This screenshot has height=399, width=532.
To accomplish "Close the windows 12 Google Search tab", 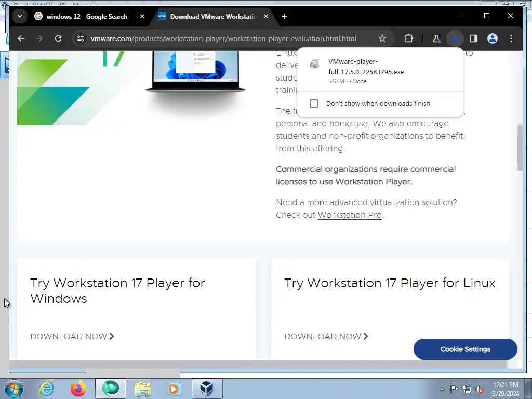I will click(142, 16).
